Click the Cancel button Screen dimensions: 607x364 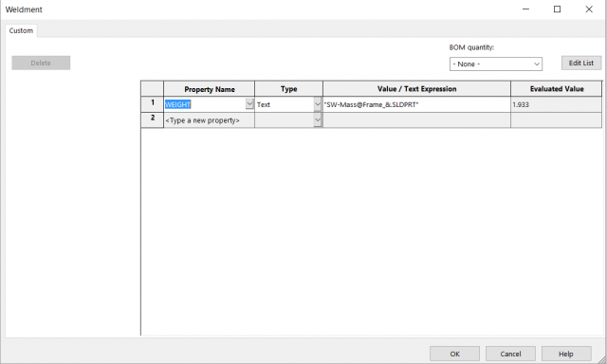[x=510, y=354]
